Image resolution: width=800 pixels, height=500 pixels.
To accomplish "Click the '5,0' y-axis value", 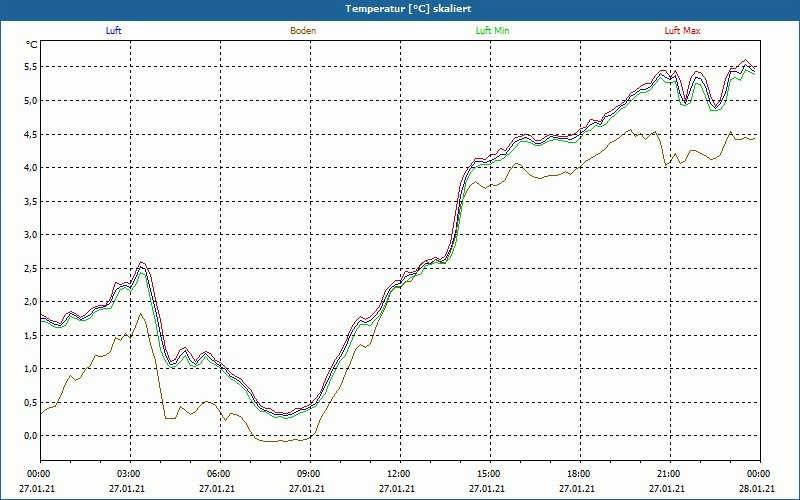I will pyautogui.click(x=31, y=101).
